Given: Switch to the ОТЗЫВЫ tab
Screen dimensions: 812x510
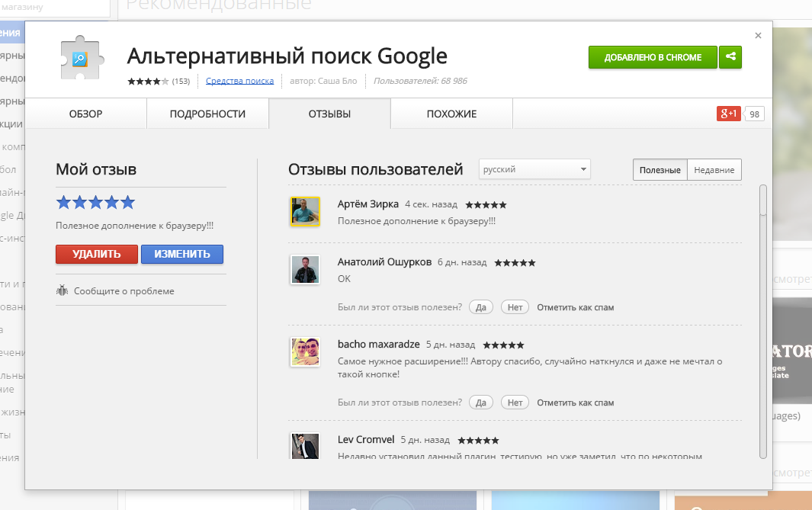Looking at the screenshot, I should tap(330, 114).
